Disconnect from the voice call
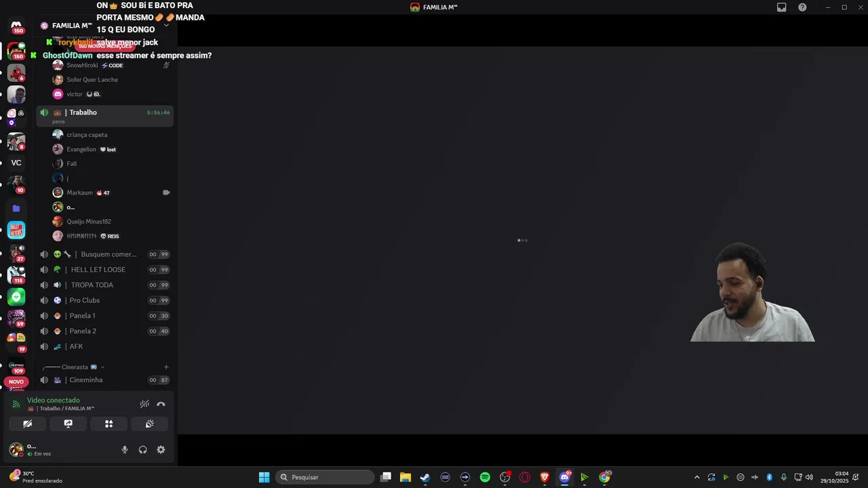 pyautogui.click(x=161, y=404)
